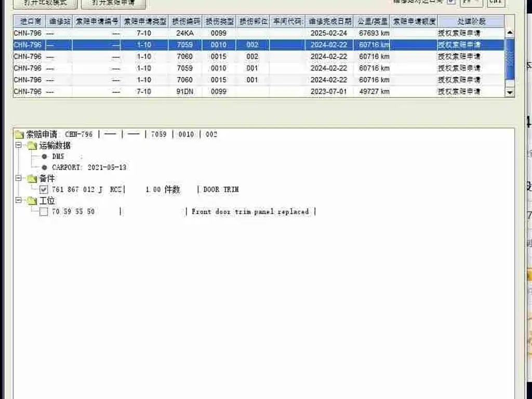Viewport: 532px width, 399px height.
Task: Sort by 维修完成日期 column header
Action: [x=329, y=21]
